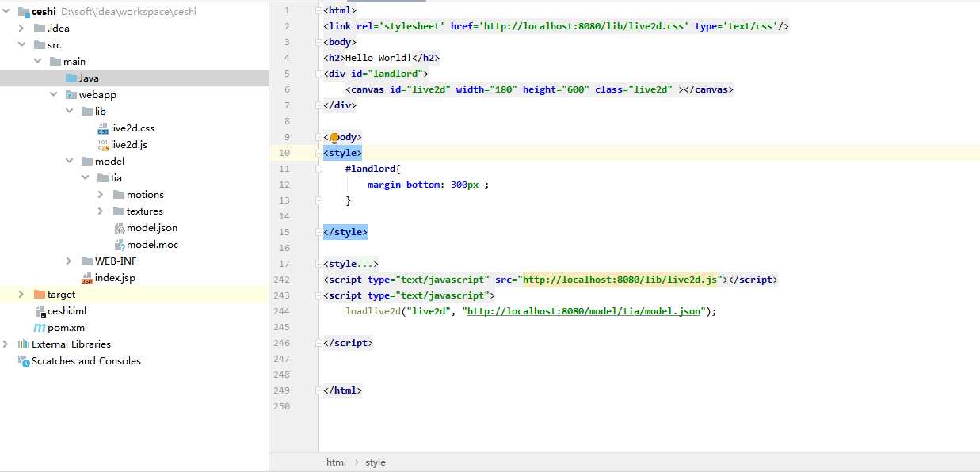Click the target folder icon
The width and height of the screenshot is (980, 472).
coord(40,295)
